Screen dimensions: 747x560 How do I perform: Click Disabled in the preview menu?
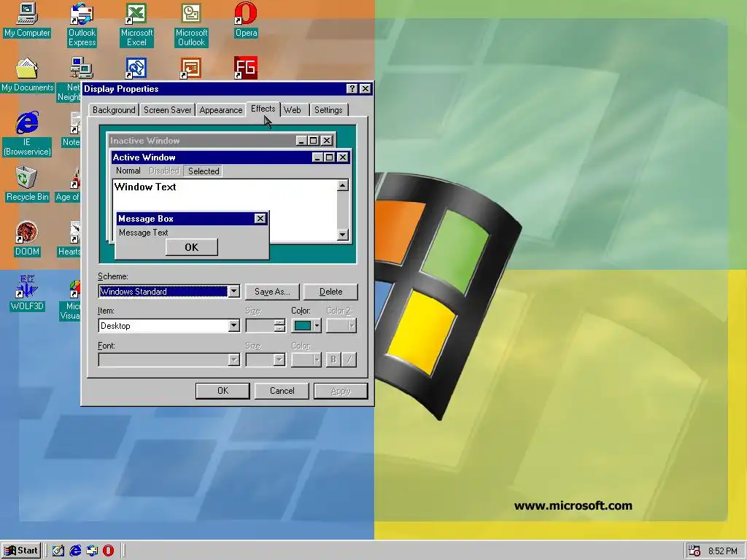pyautogui.click(x=164, y=171)
